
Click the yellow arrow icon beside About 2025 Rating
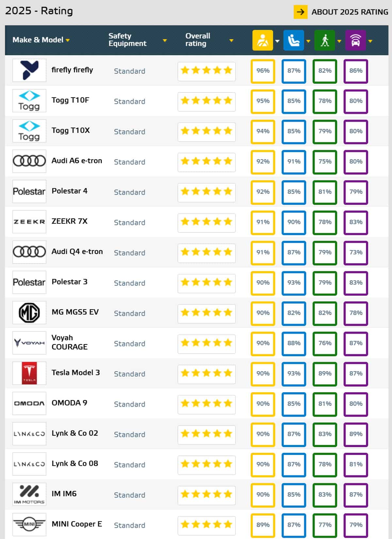tap(300, 12)
